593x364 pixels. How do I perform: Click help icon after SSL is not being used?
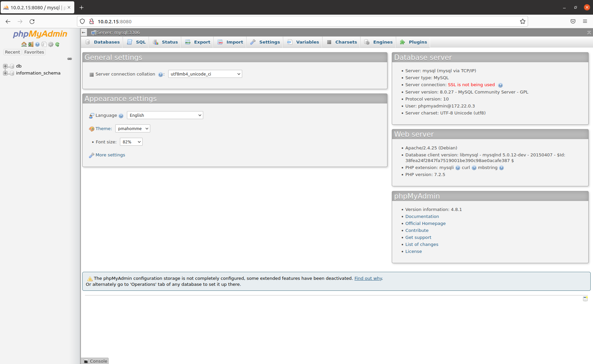pos(500,85)
